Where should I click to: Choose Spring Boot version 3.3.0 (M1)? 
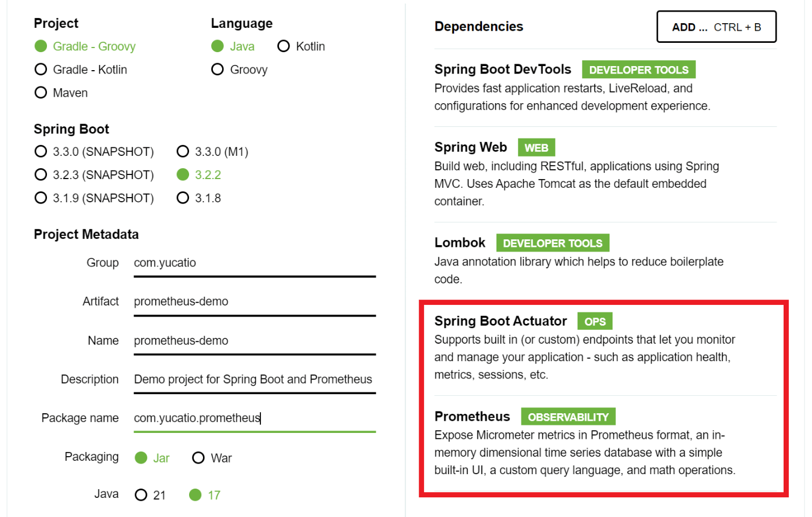[x=183, y=152]
